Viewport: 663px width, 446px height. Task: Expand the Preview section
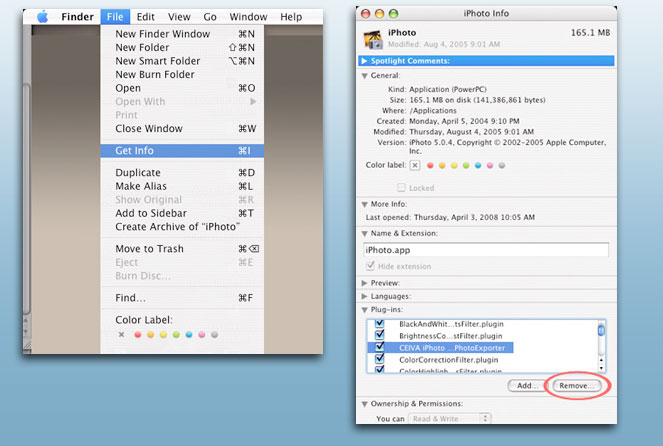pyautogui.click(x=364, y=283)
